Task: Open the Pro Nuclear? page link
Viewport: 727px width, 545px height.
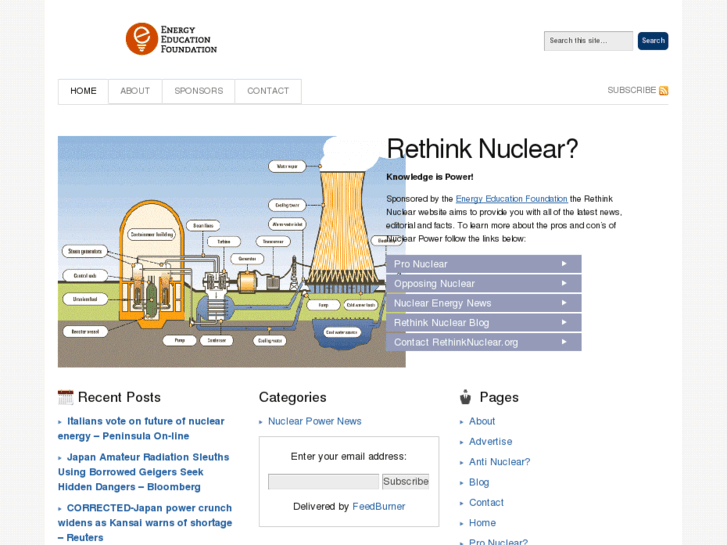Action: pos(498,541)
